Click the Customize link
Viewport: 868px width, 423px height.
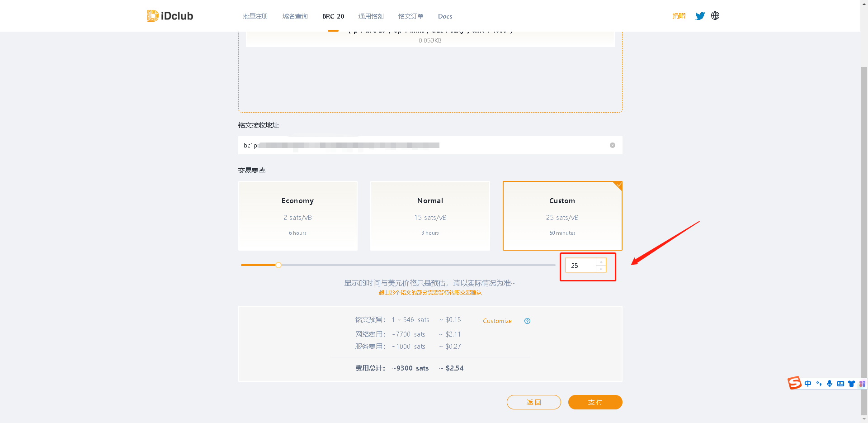pos(497,321)
